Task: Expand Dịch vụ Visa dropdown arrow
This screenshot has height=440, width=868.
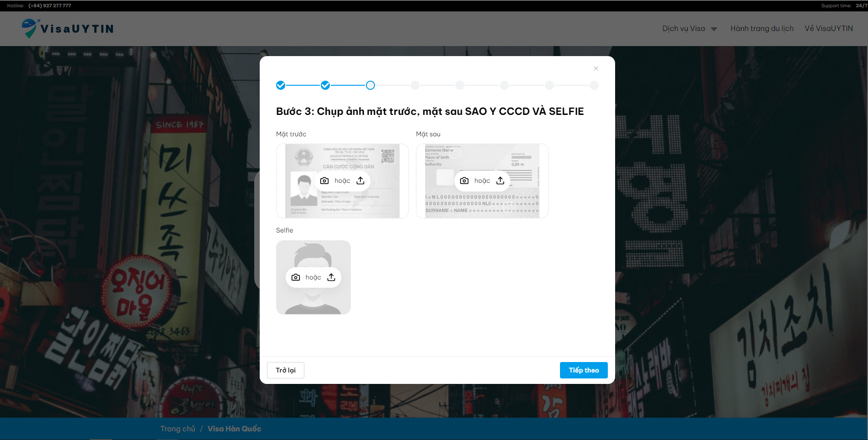Action: tap(714, 29)
